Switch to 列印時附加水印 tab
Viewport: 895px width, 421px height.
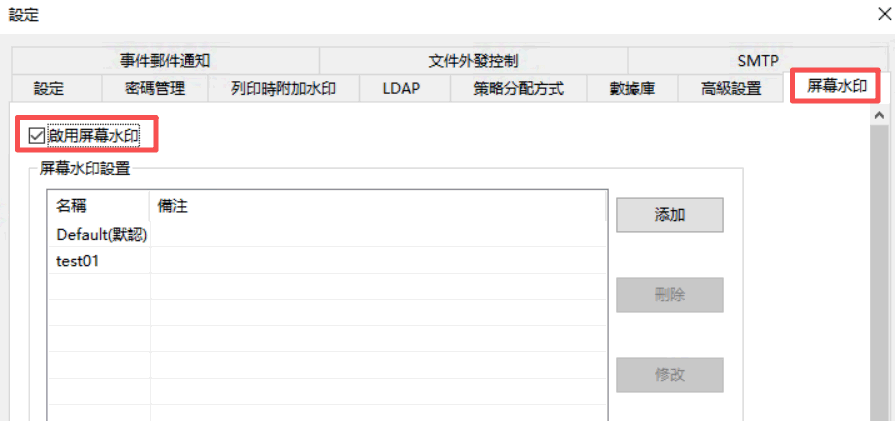[x=283, y=88]
